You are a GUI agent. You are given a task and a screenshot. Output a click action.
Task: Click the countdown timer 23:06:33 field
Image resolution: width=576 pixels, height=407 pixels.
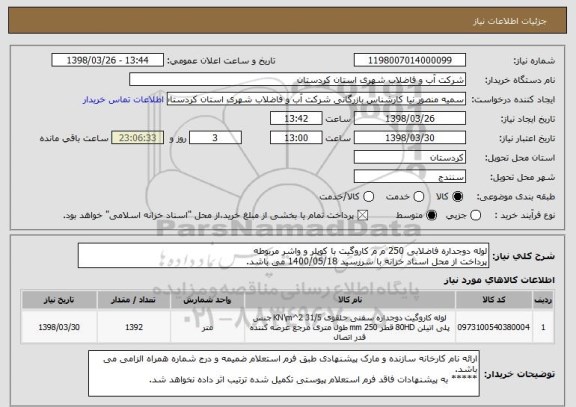coord(137,138)
